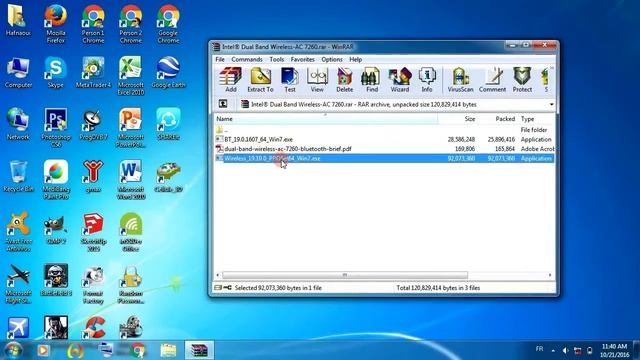640x360 pixels.
Task: Select the GIMP 2 desktop icon
Action: [56, 228]
